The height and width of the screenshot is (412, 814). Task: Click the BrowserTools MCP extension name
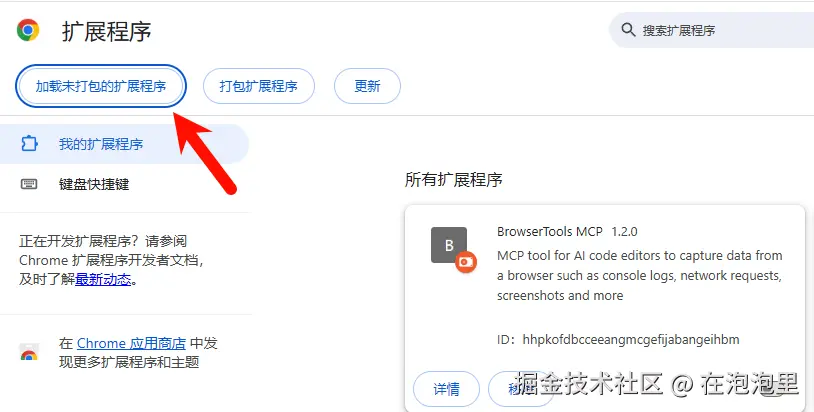[550, 231]
